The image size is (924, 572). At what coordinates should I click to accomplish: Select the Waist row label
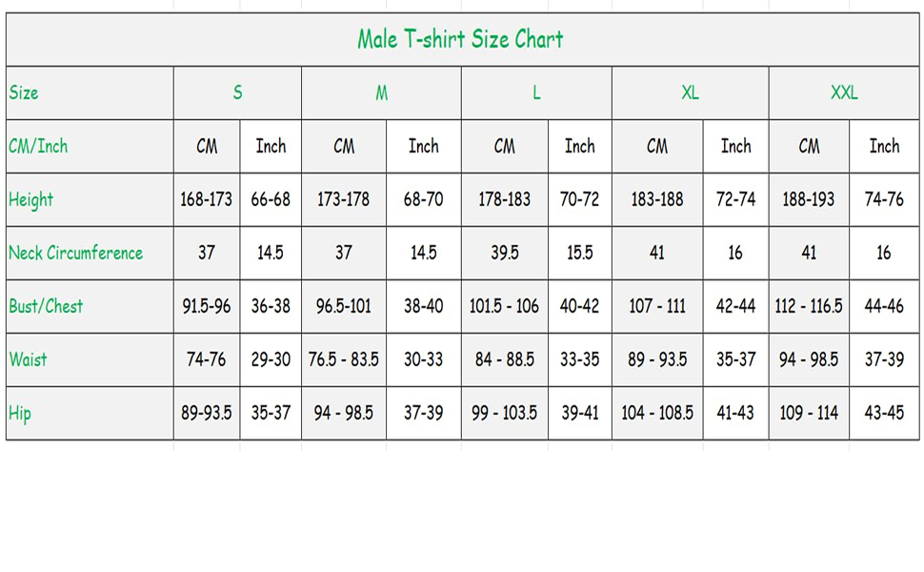click(28, 359)
